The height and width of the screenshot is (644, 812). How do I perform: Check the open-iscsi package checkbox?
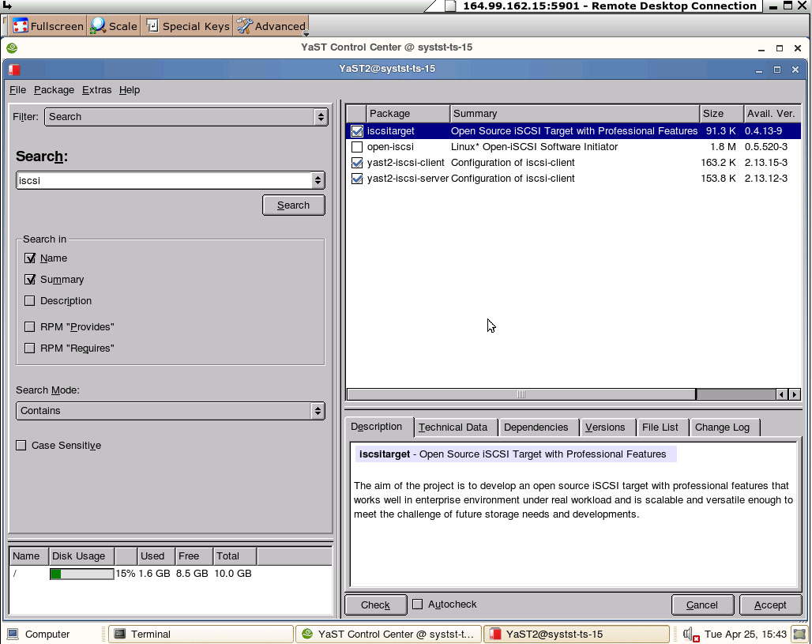pos(357,147)
